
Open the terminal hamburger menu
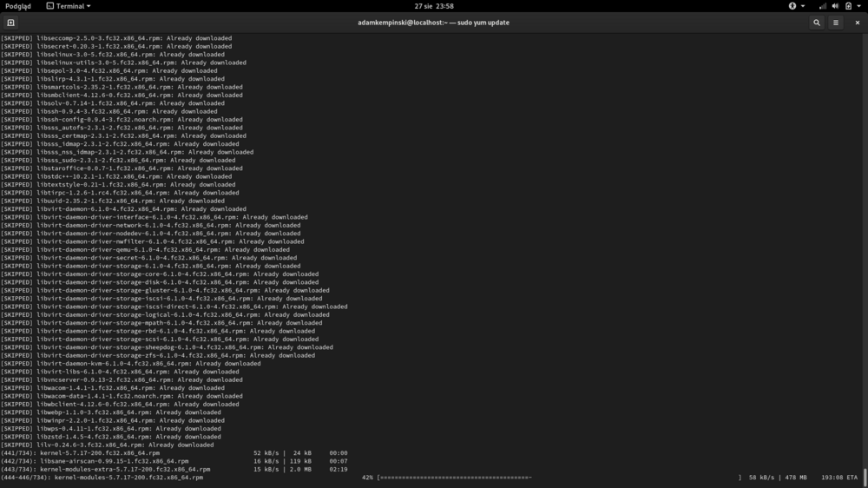pyautogui.click(x=836, y=23)
